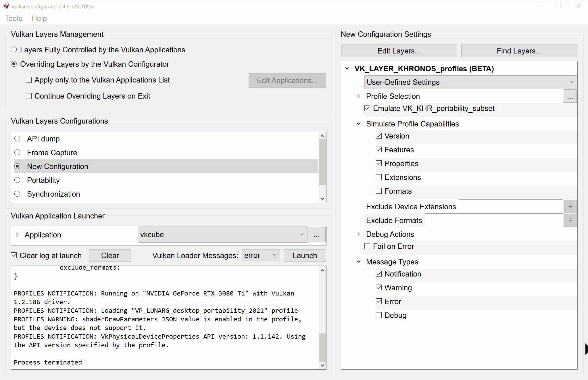Open the Tools menu
Screen dimensions: 588x380
[x=13, y=18]
